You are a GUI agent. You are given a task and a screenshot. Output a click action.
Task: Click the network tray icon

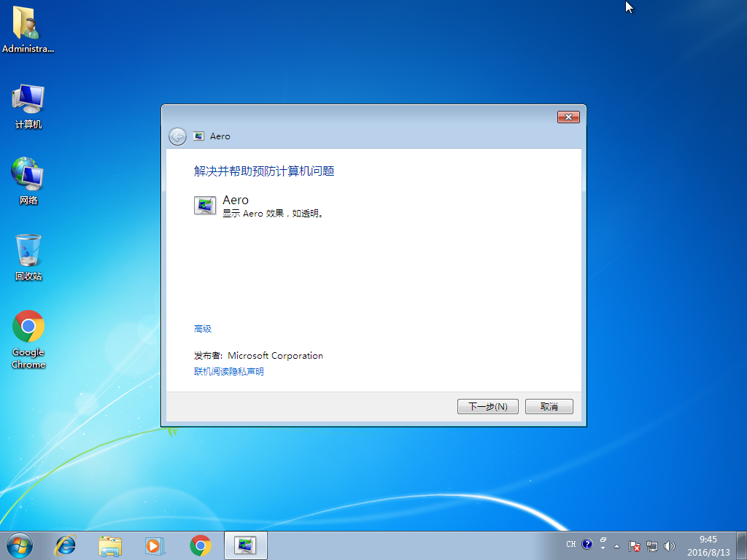click(651, 546)
